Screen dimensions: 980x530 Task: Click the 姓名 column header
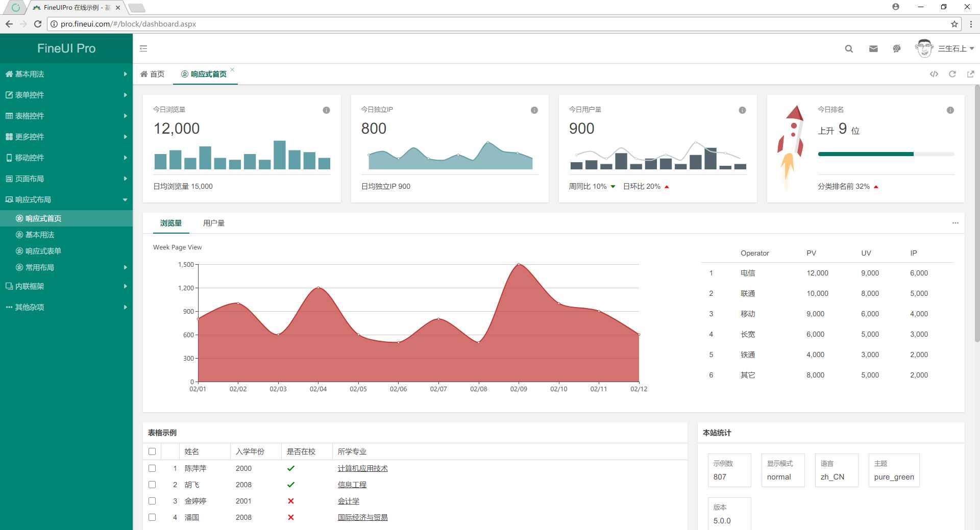(205, 451)
